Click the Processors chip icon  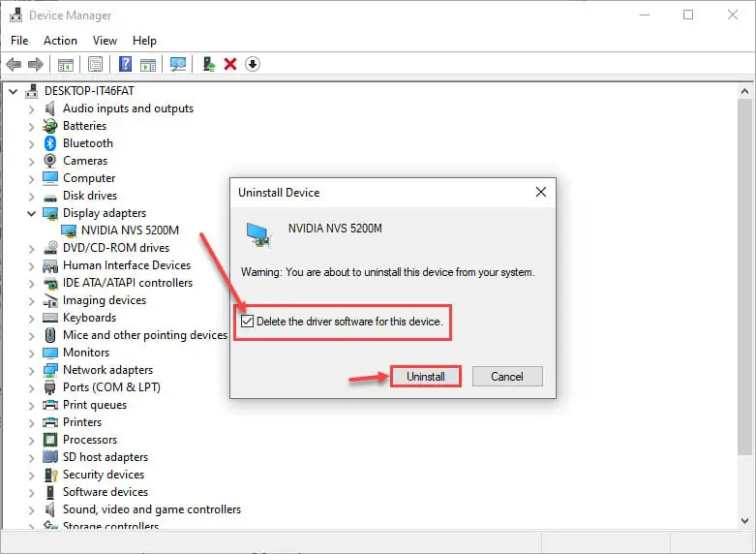pos(50,440)
